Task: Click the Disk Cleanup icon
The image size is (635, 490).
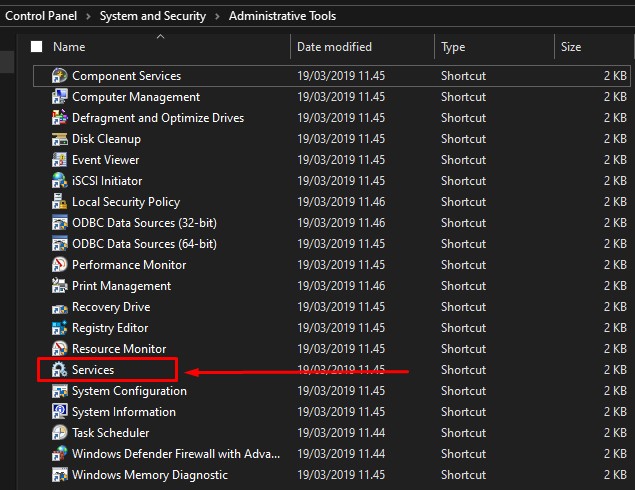Action: pos(60,139)
